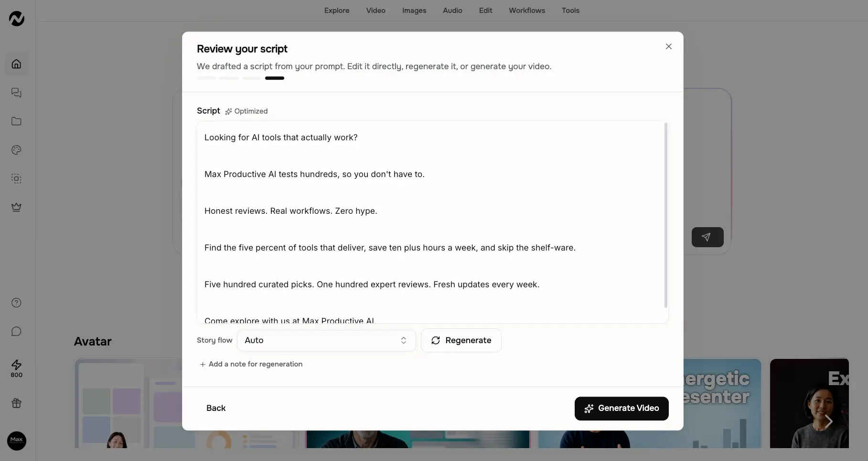Viewport: 868px width, 461px height.
Task: Open the help question mark icon
Action: pos(17,303)
